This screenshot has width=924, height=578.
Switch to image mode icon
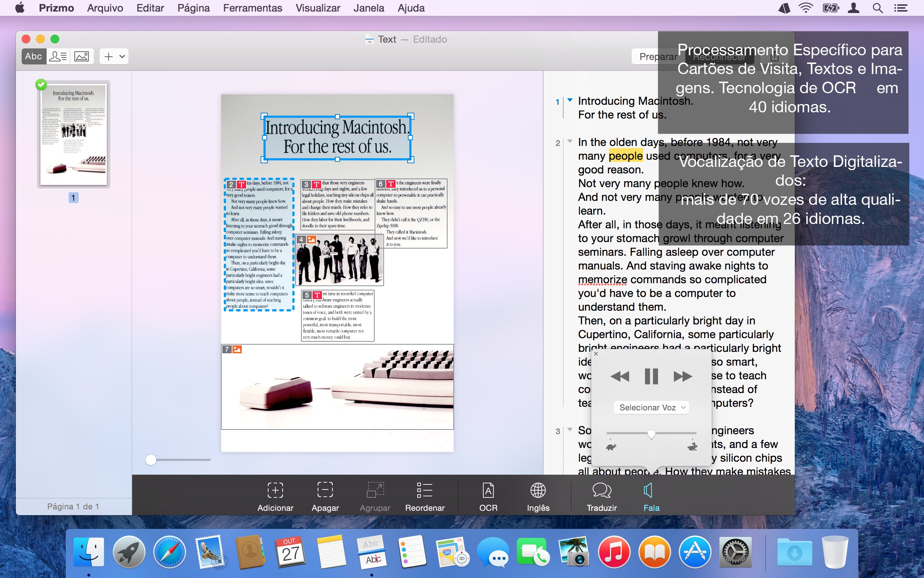click(x=82, y=57)
